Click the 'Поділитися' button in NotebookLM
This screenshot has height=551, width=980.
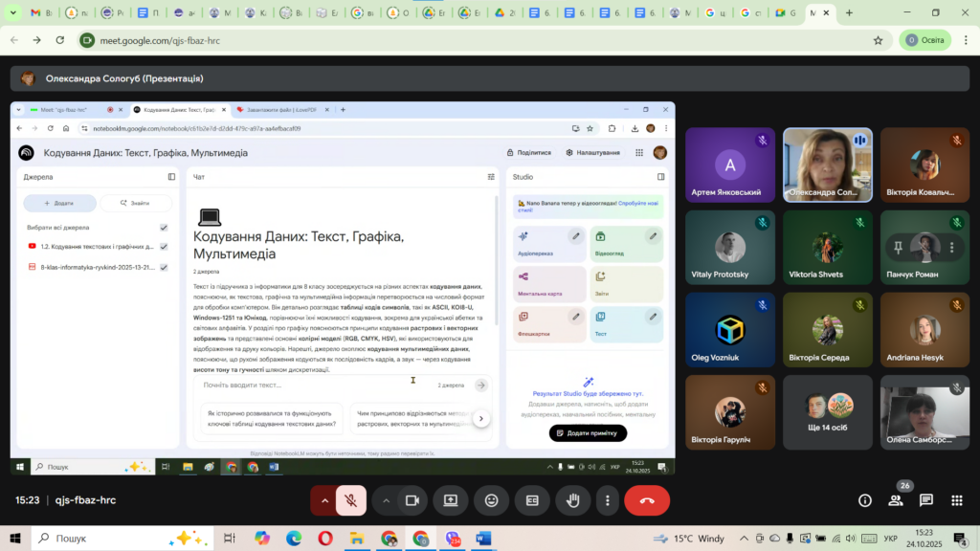(x=528, y=152)
